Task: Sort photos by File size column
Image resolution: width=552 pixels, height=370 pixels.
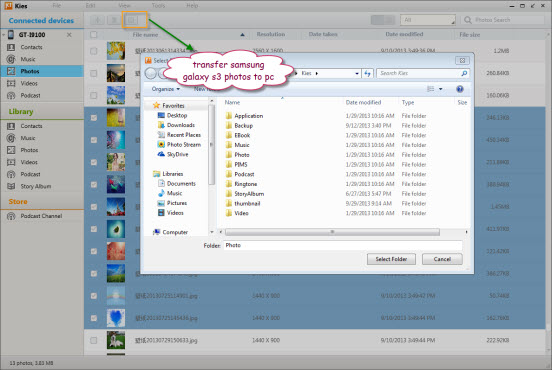Action: [x=469, y=35]
